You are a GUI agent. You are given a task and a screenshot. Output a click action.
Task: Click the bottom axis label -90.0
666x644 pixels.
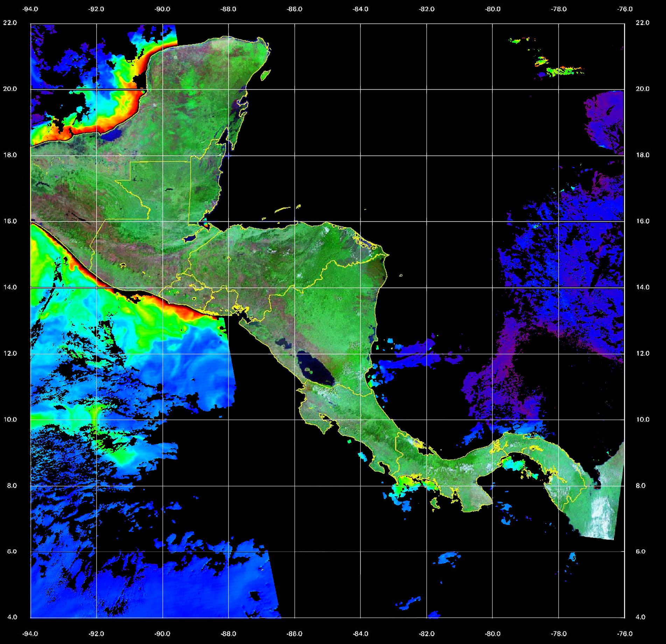[x=163, y=633]
